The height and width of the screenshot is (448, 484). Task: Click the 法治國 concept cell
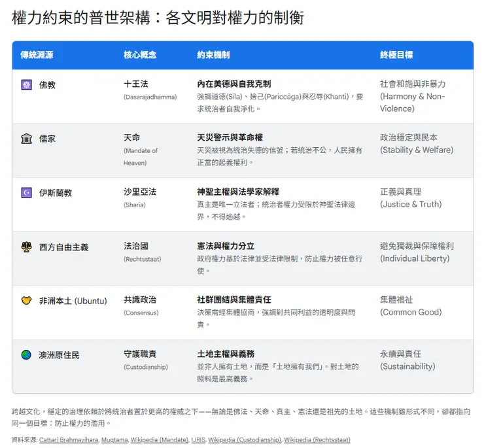[x=136, y=246]
